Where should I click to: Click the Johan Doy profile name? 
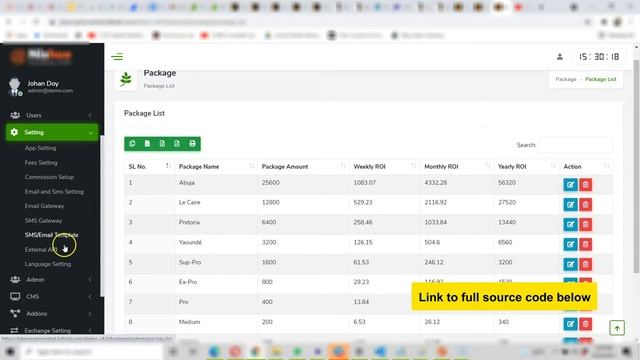pyautogui.click(x=43, y=83)
